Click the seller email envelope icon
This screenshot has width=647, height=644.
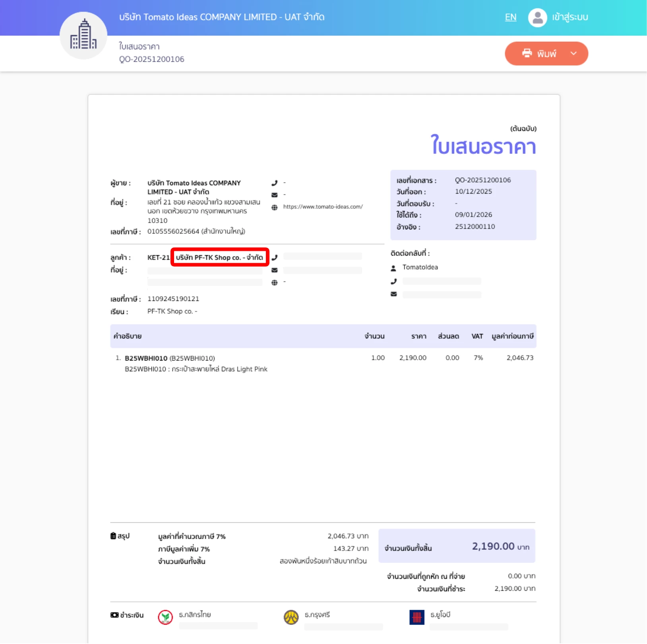pyautogui.click(x=274, y=195)
